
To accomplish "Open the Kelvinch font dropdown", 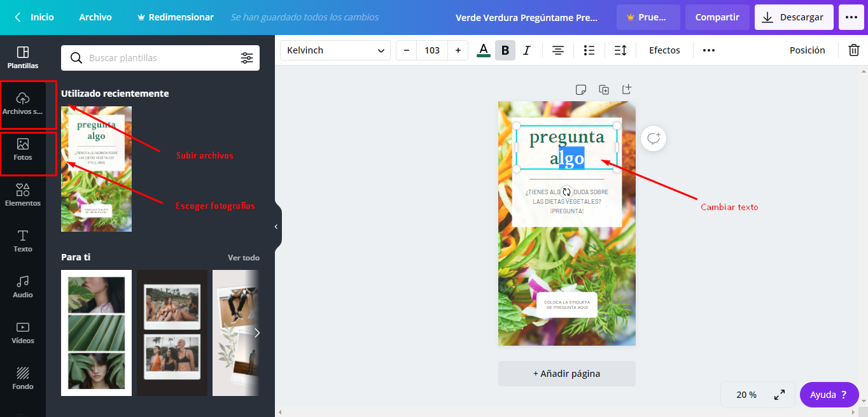I will tap(335, 50).
